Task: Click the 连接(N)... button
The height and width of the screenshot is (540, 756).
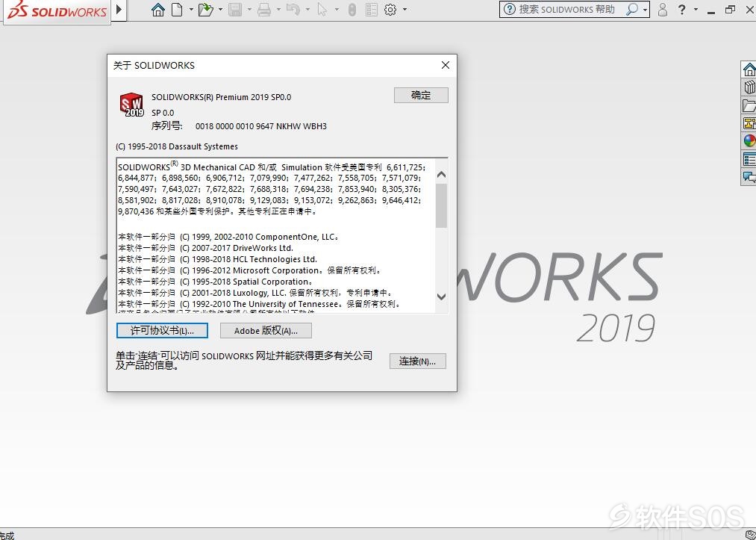Action: pyautogui.click(x=417, y=361)
